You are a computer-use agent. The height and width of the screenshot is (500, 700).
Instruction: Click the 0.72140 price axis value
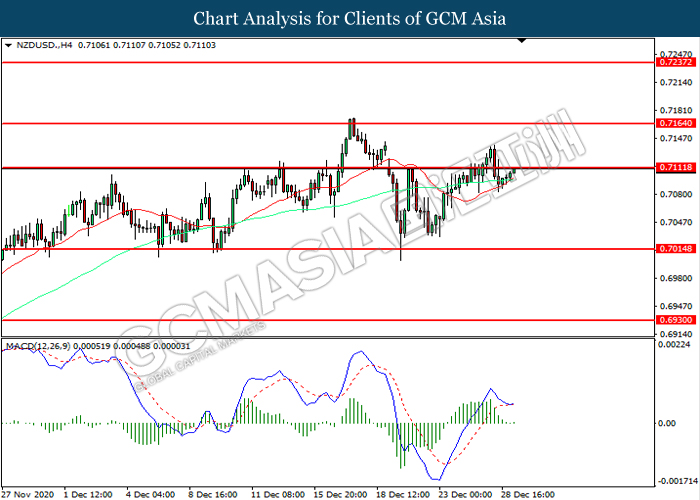click(x=676, y=83)
